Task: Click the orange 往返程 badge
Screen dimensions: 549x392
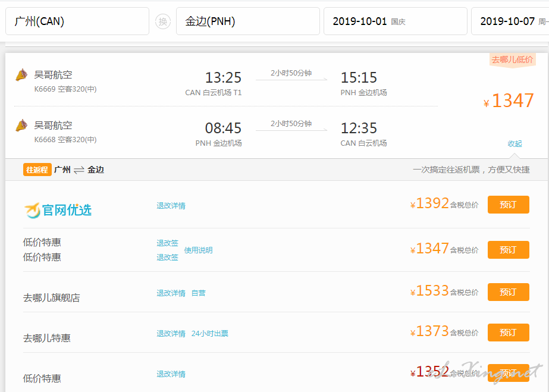Action: (x=37, y=170)
